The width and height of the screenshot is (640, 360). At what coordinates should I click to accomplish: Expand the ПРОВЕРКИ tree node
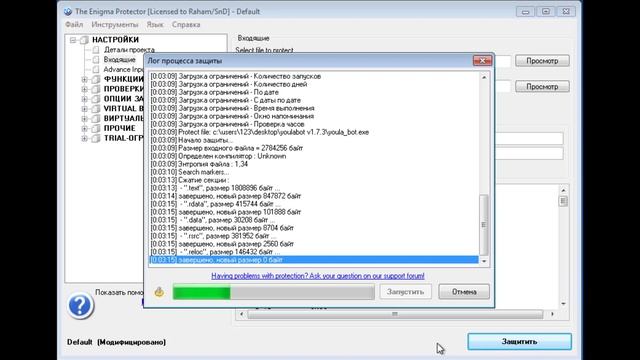coord(84,89)
